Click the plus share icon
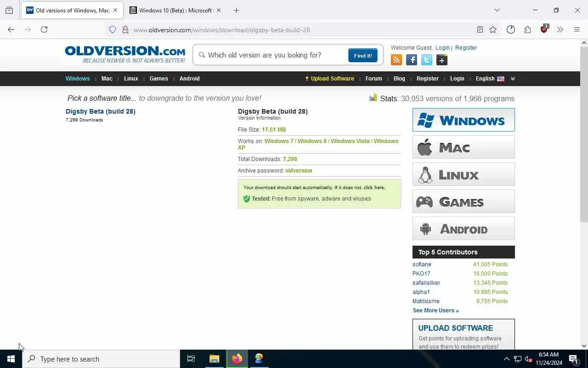Viewport: 588px width, 368px height. tap(442, 60)
